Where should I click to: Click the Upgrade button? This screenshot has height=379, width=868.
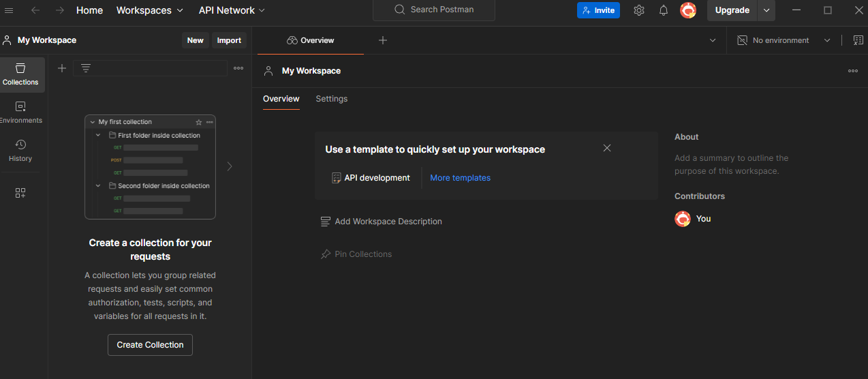(x=732, y=10)
